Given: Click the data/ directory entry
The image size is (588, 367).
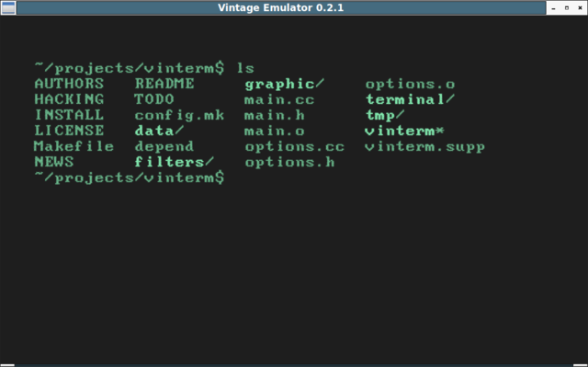Looking at the screenshot, I should point(159,131).
